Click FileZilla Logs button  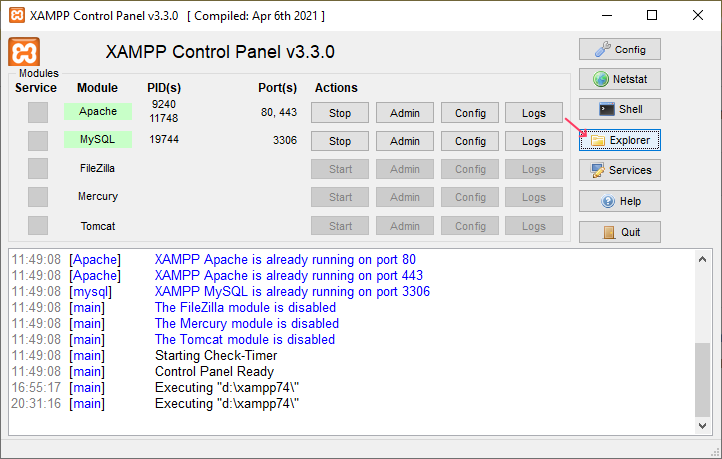pyautogui.click(x=534, y=169)
